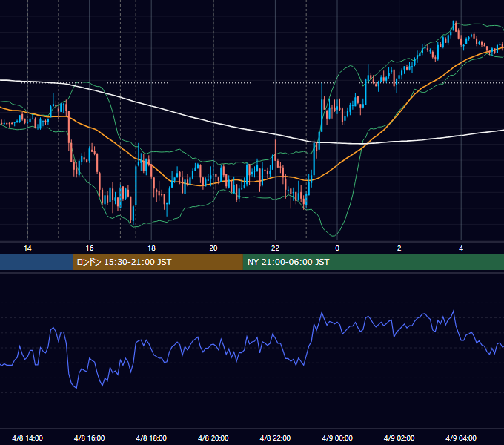Click the hour label 16 on price chart axis
Image resolution: width=504 pixels, height=445 pixels.
click(90, 248)
